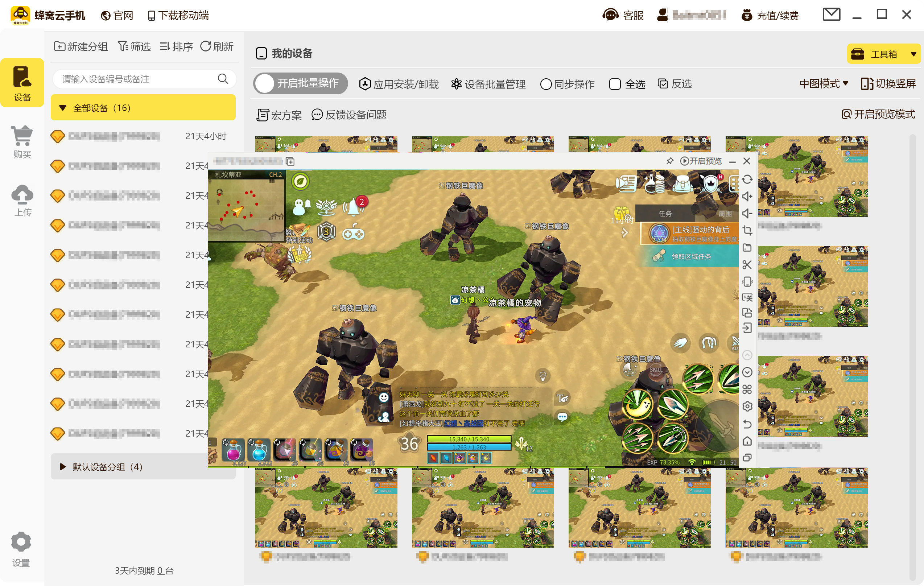
Task: Click volume up icon in device toolbar
Action: pos(747,197)
